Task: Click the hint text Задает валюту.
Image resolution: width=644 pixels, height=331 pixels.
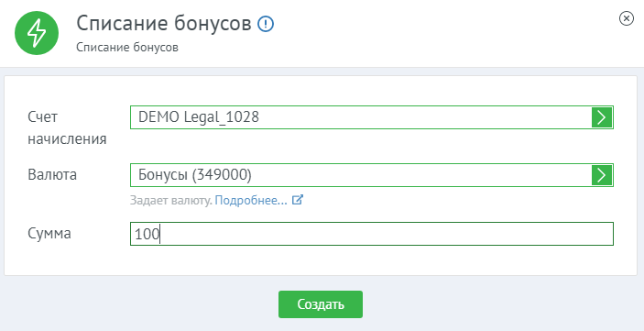Action: (171, 201)
